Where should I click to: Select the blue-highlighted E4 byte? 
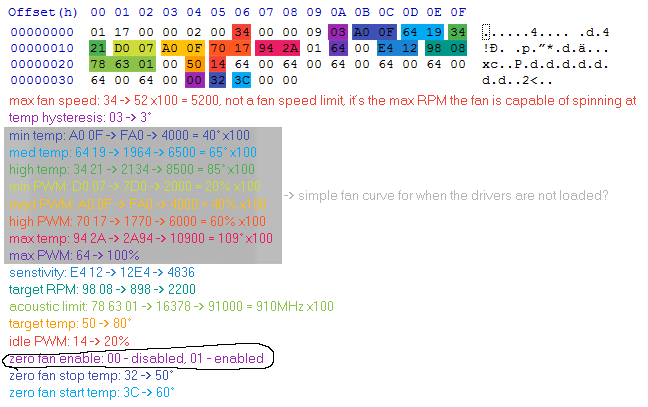click(x=386, y=48)
